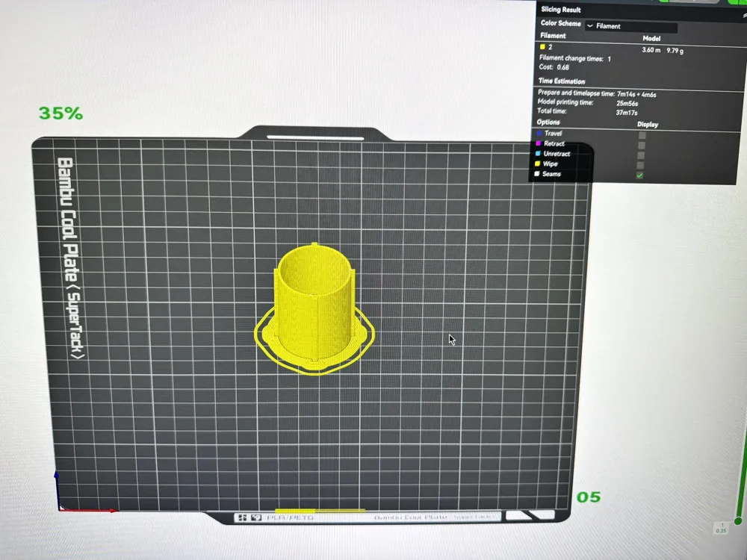Click the 'Time Estimation' heading
Viewport: 747px width, 560px height.
tap(562, 81)
